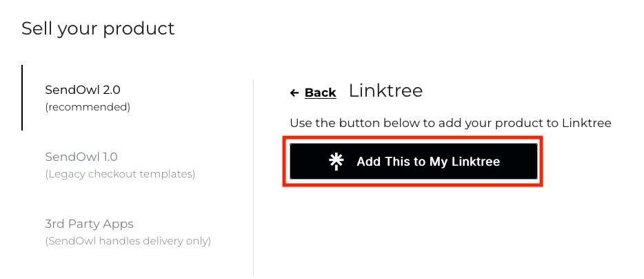Click the "SendOwl handles delivery only" subtitle
Viewport: 644px width, 279px height.
click(x=128, y=241)
